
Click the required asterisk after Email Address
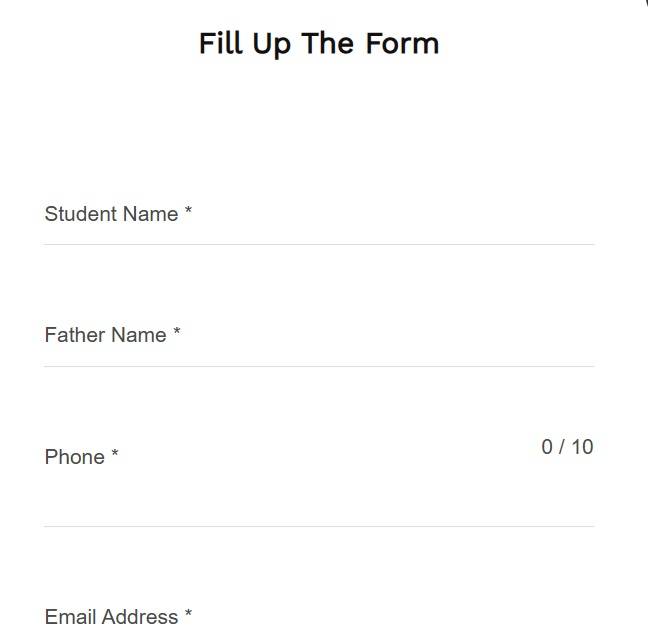pyautogui.click(x=188, y=615)
